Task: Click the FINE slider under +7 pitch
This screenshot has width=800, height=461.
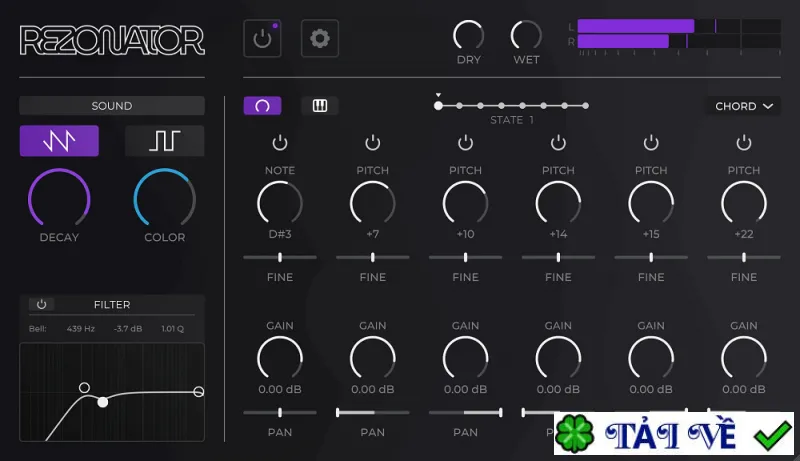Action: pos(372,258)
